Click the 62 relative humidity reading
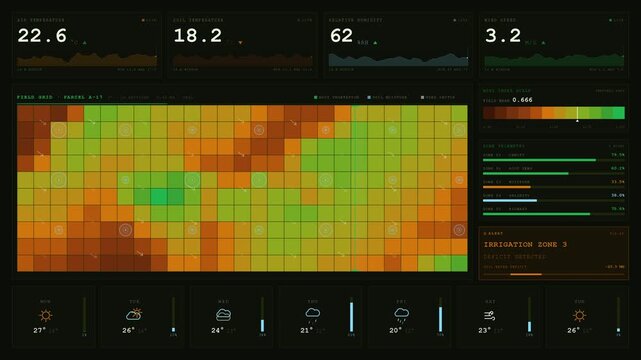The width and height of the screenshot is (641, 360). 341,36
